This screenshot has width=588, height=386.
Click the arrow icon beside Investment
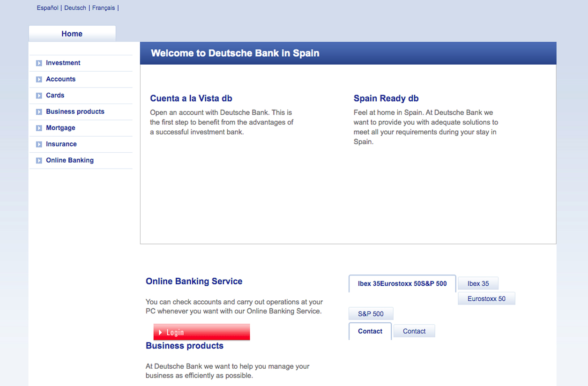tap(39, 63)
